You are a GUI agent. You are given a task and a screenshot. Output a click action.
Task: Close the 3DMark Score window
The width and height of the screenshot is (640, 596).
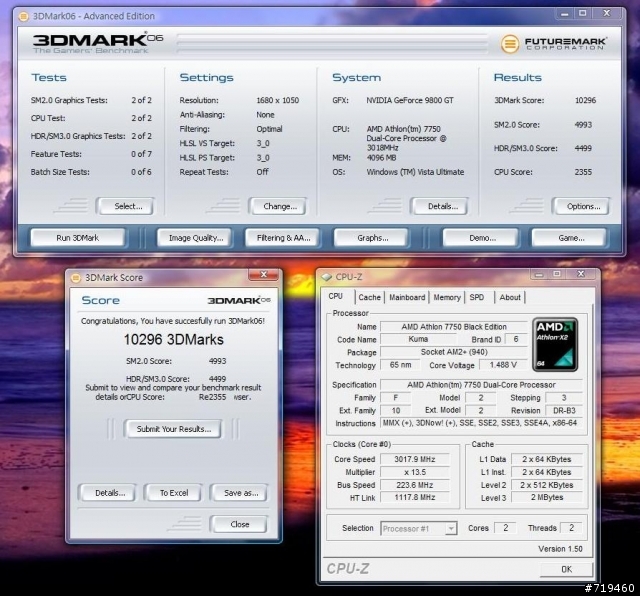pos(264,275)
